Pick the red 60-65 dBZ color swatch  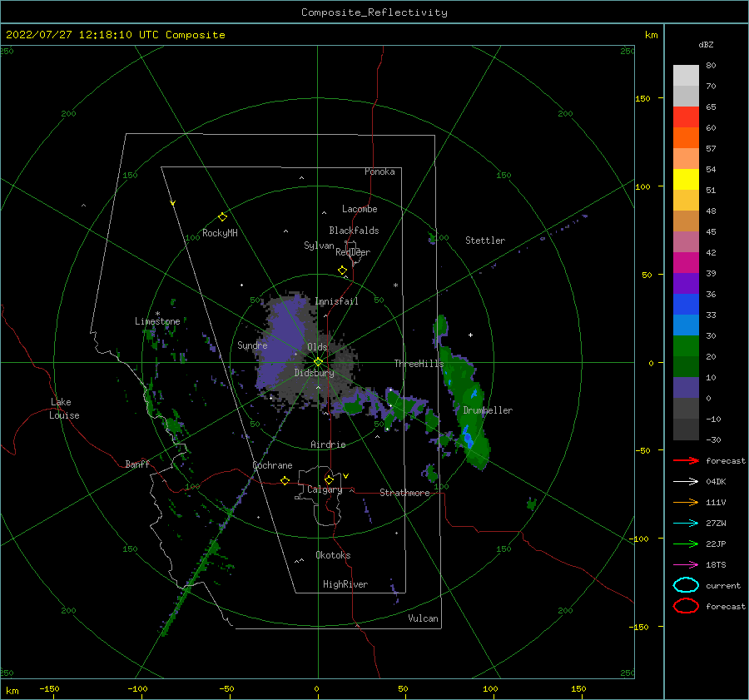686,117
